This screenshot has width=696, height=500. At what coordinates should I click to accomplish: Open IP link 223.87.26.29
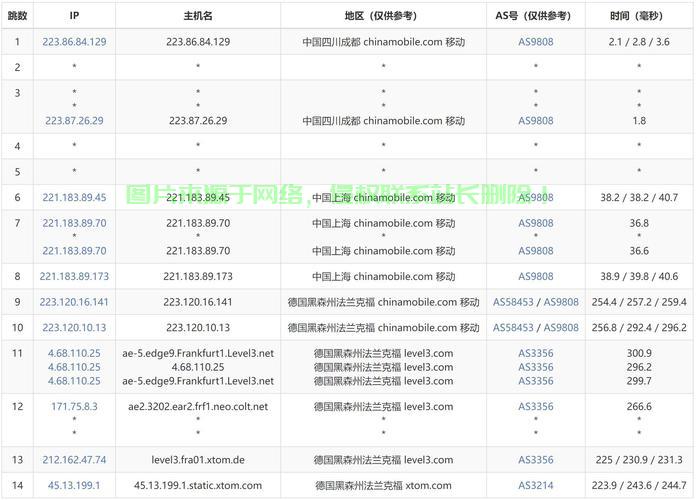(74, 120)
